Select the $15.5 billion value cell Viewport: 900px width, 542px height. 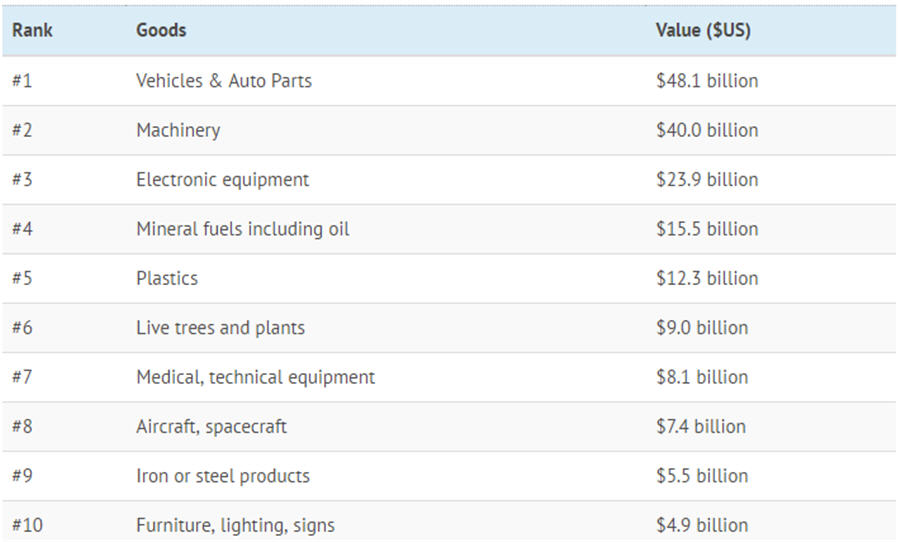click(707, 229)
